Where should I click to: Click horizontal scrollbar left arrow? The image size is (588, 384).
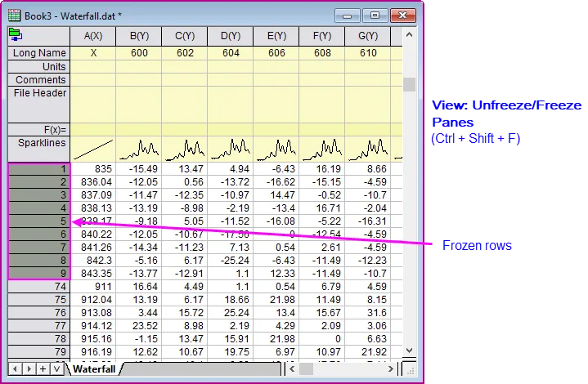pos(292,369)
